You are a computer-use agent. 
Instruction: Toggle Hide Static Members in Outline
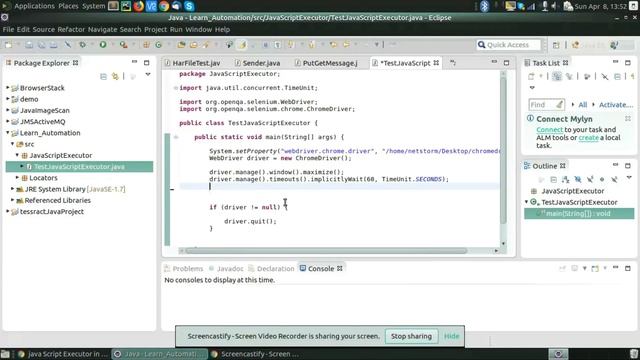590,179
